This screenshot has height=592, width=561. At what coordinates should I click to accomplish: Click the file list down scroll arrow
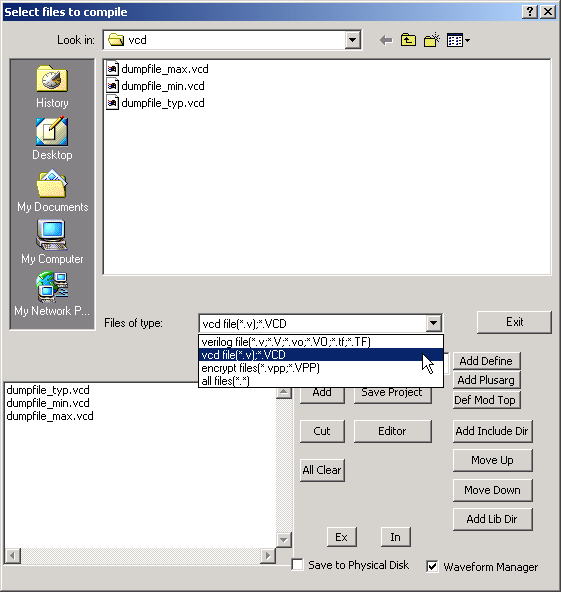click(284, 540)
